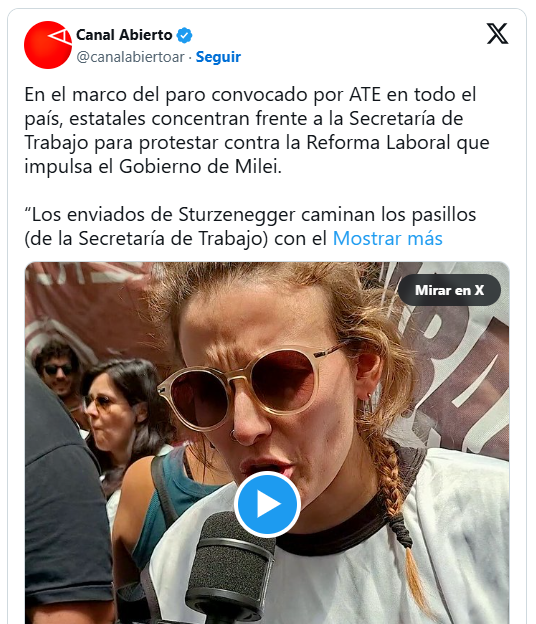Click the blue verified badge beside Canal Abierto
The image size is (536, 624).
click(x=184, y=35)
